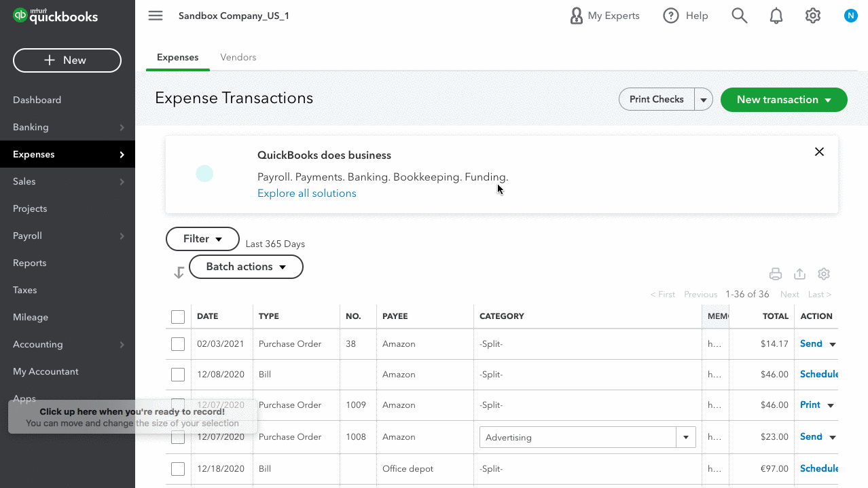868x488 pixels.
Task: Close the QuickBooks does business banner
Action: point(819,152)
